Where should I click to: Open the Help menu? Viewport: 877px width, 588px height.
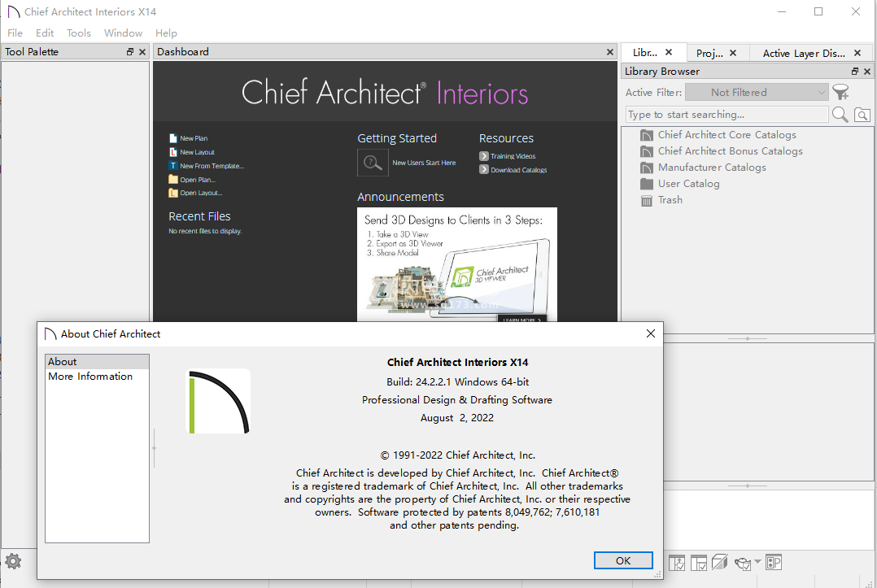pos(166,33)
